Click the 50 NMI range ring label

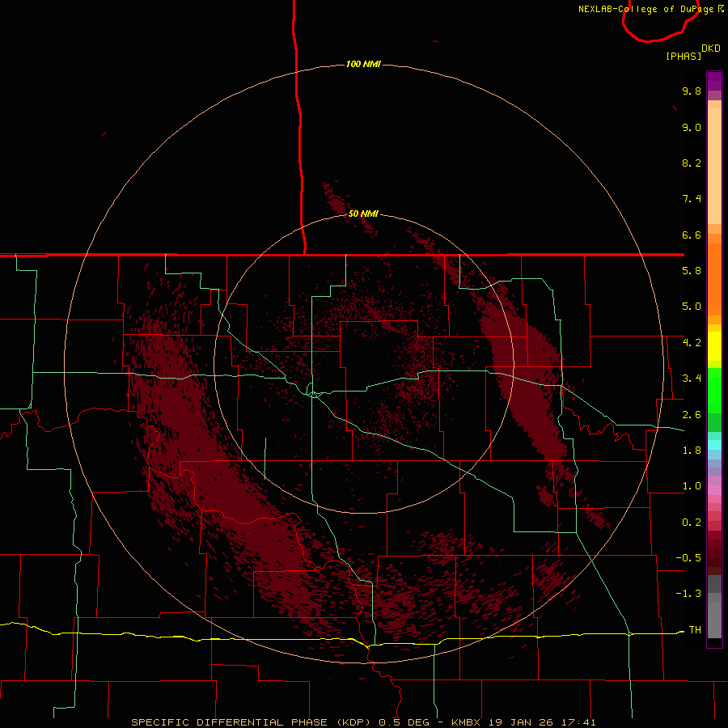(x=363, y=214)
